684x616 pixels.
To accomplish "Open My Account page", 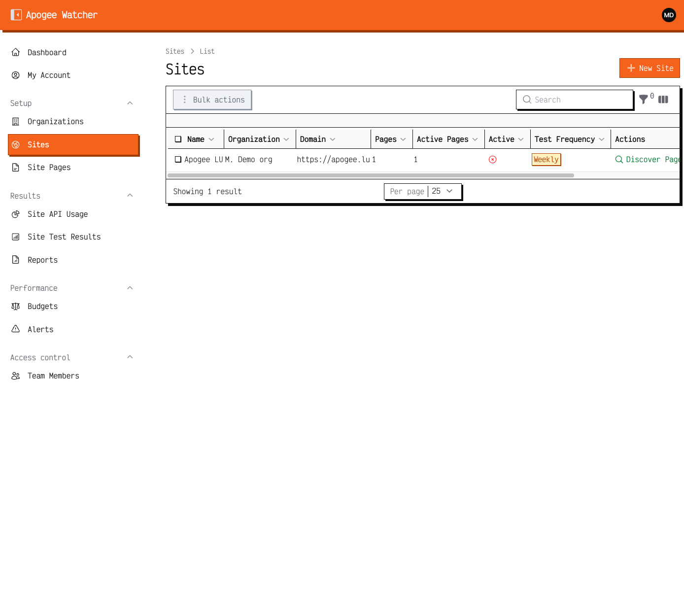I will click(73, 75).
